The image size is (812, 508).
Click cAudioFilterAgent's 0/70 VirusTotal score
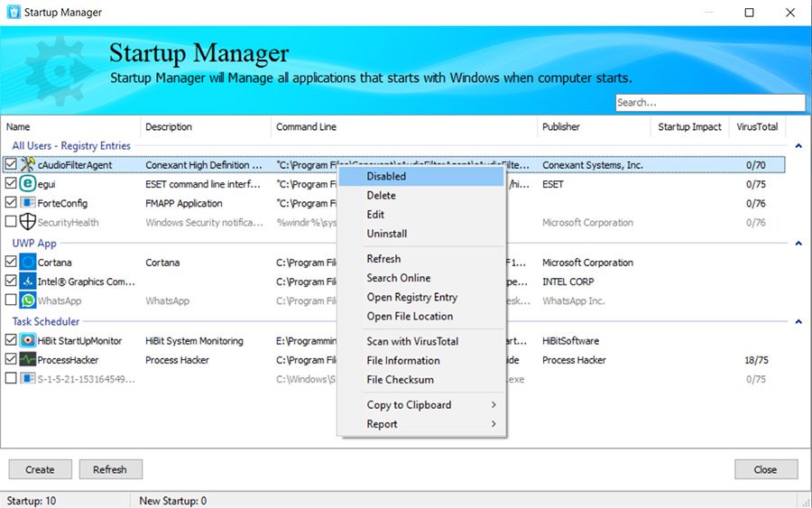coord(755,165)
